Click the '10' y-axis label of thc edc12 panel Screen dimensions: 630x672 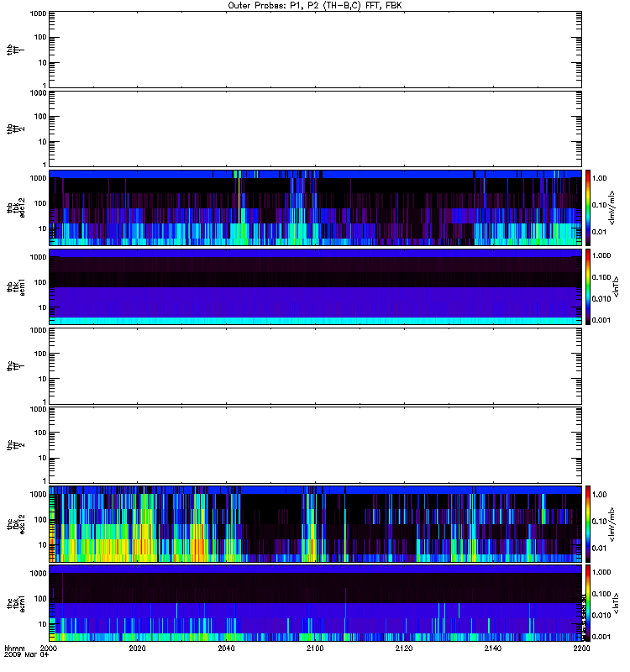pyautogui.click(x=43, y=545)
